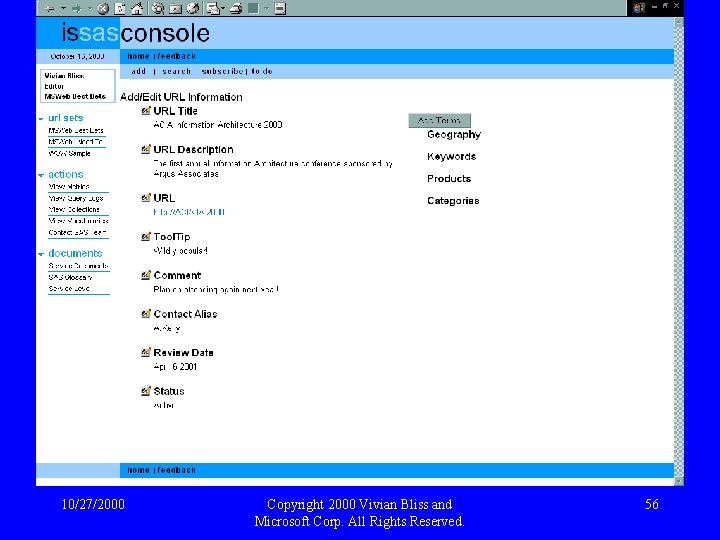Image resolution: width=720 pixels, height=540 pixels.
Task: Click the scrollbar down arrow
Action: 679,481
